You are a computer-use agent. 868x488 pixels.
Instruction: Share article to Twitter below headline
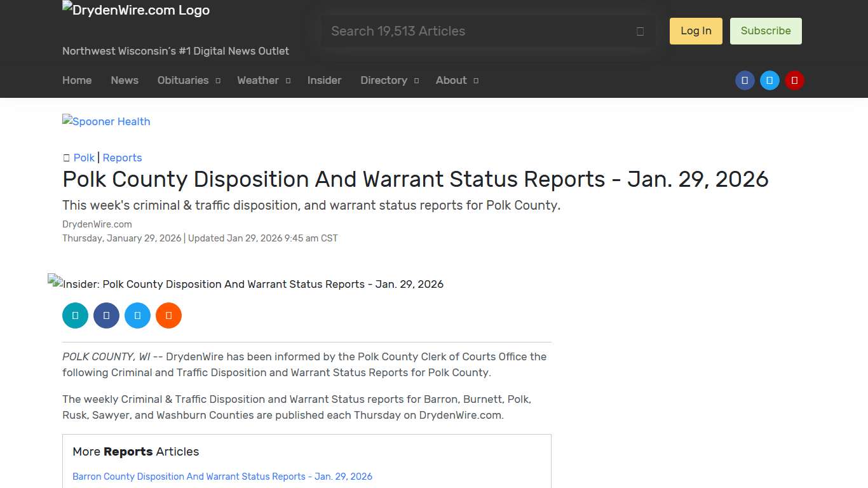(x=137, y=315)
